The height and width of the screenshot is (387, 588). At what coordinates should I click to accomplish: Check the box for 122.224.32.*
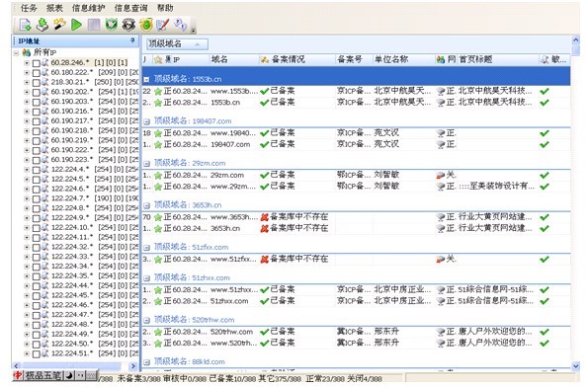pyautogui.click(x=36, y=247)
